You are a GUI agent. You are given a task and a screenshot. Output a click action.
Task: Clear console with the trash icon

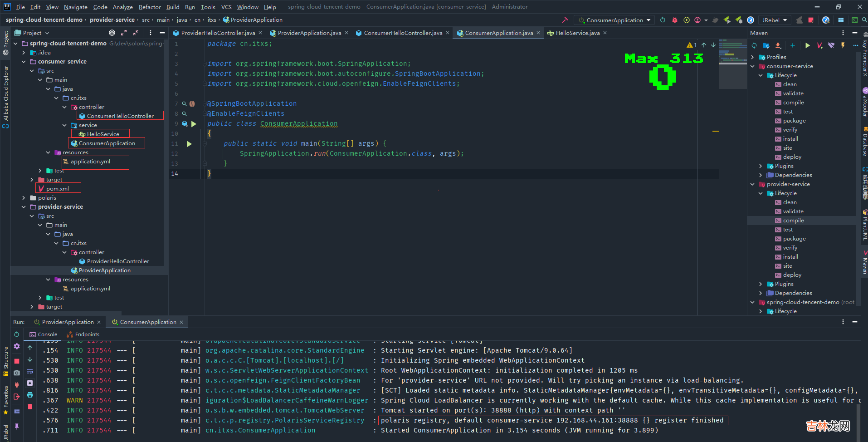[30, 407]
